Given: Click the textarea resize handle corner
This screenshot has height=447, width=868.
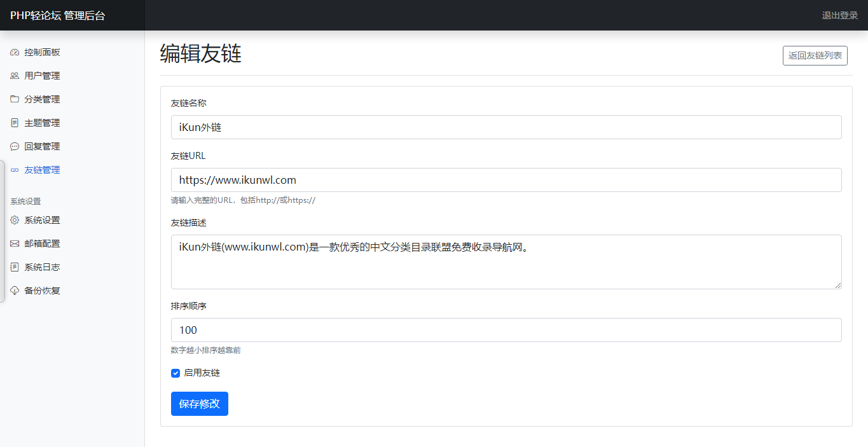Looking at the screenshot, I should point(837,285).
